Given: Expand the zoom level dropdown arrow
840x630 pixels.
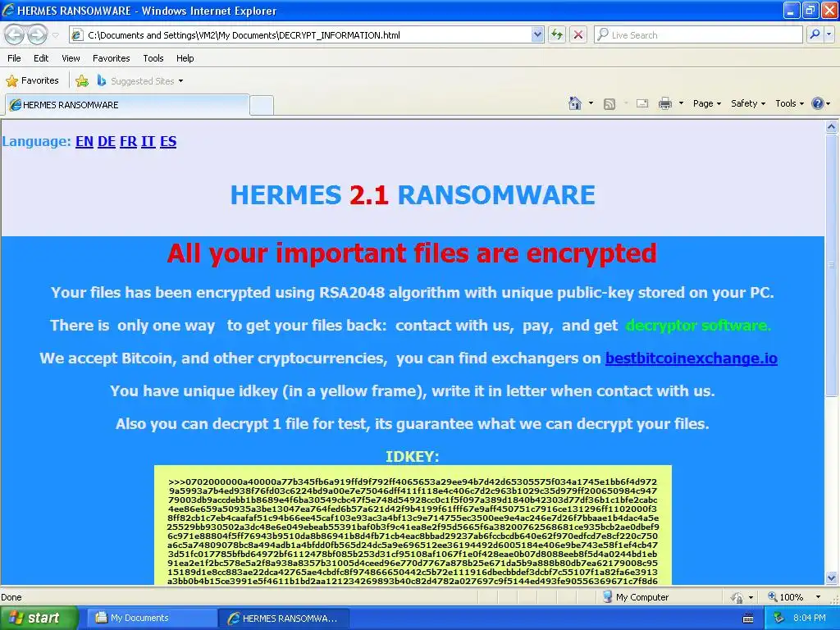Looking at the screenshot, I should tap(818, 597).
